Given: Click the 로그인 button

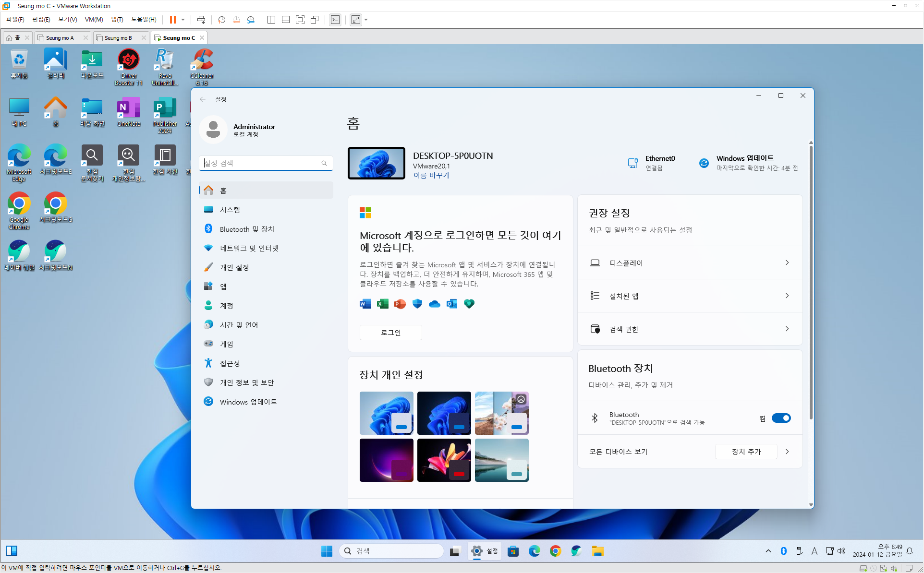Looking at the screenshot, I should (x=390, y=332).
